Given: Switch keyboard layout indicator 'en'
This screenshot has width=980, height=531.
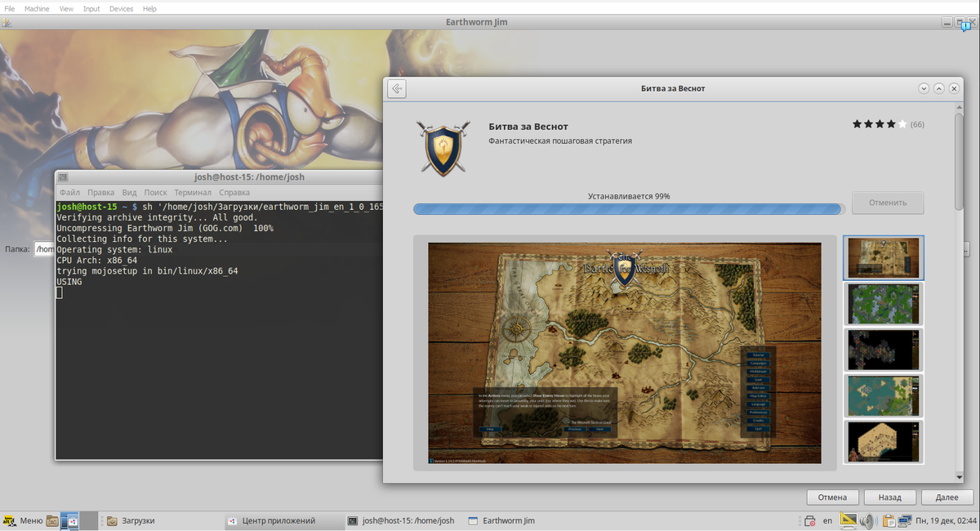Looking at the screenshot, I should click(827, 520).
